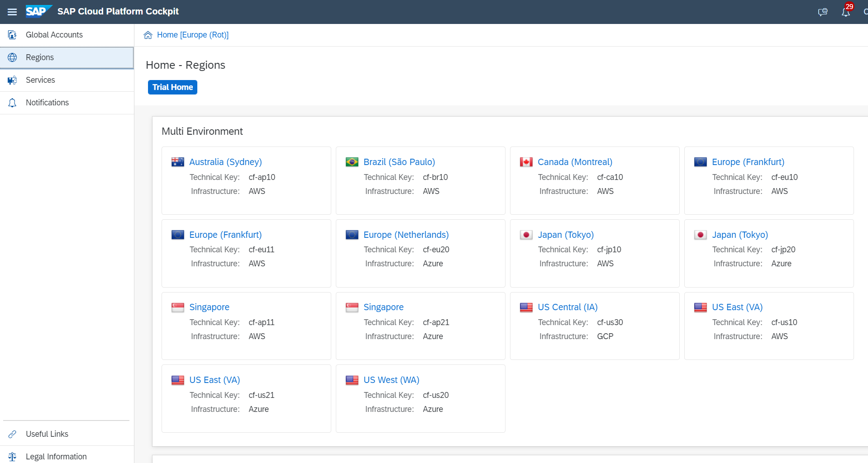The image size is (868, 463).
Task: Open Japan (Tokyo) link with key cf-jp20
Action: tap(740, 235)
